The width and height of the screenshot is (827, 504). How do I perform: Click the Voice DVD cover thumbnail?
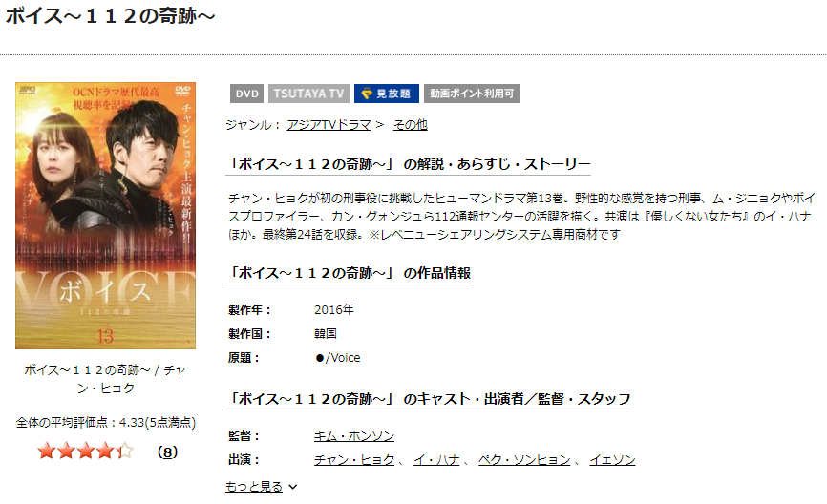(x=105, y=216)
